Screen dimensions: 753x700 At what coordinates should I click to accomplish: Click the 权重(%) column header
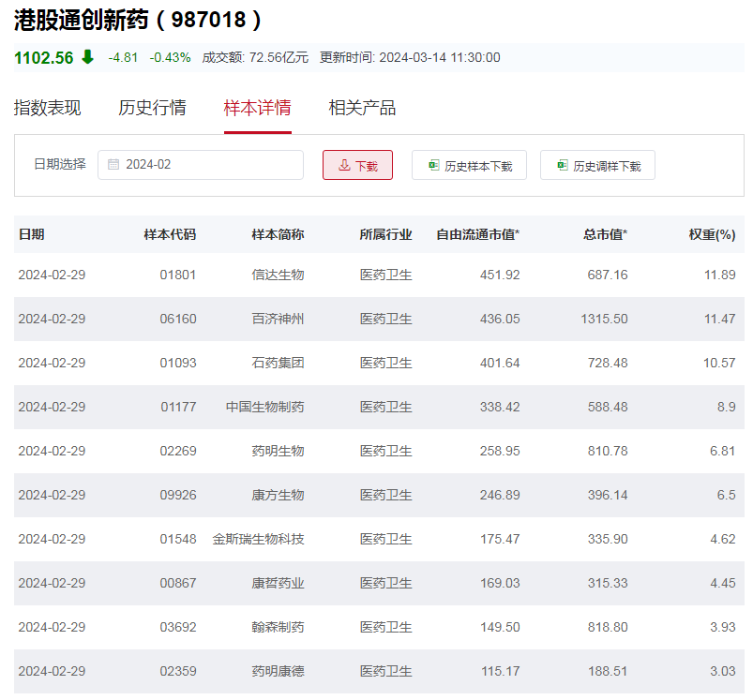click(712, 234)
